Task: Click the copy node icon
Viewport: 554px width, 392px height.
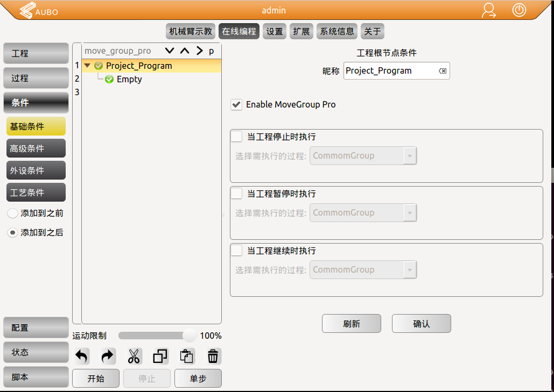Action: pos(160,356)
